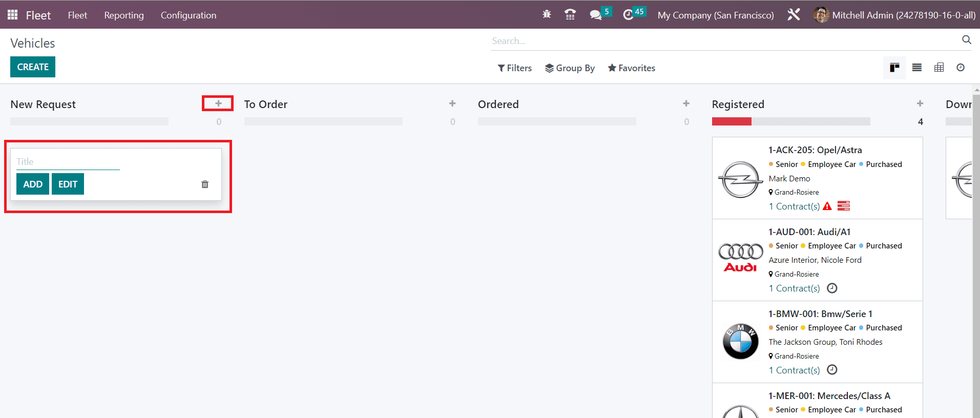Click the Ordered column header
Screen dimensions: 980x418
(x=498, y=104)
